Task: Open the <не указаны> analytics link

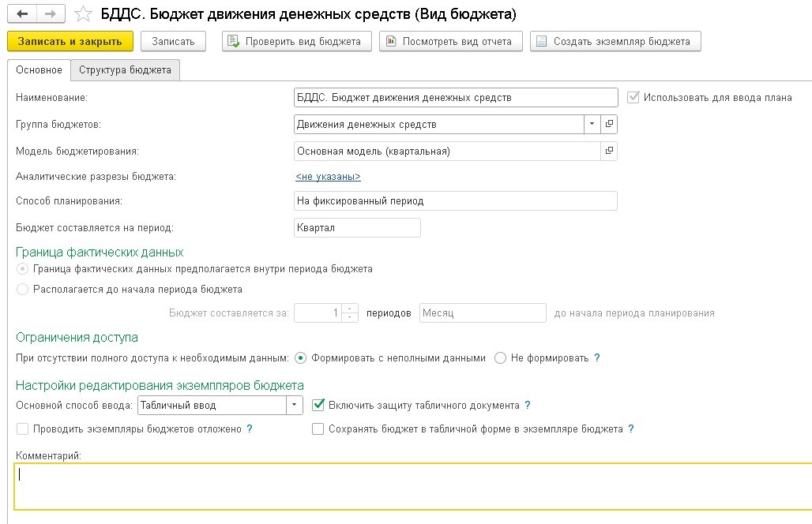Action: (328, 177)
